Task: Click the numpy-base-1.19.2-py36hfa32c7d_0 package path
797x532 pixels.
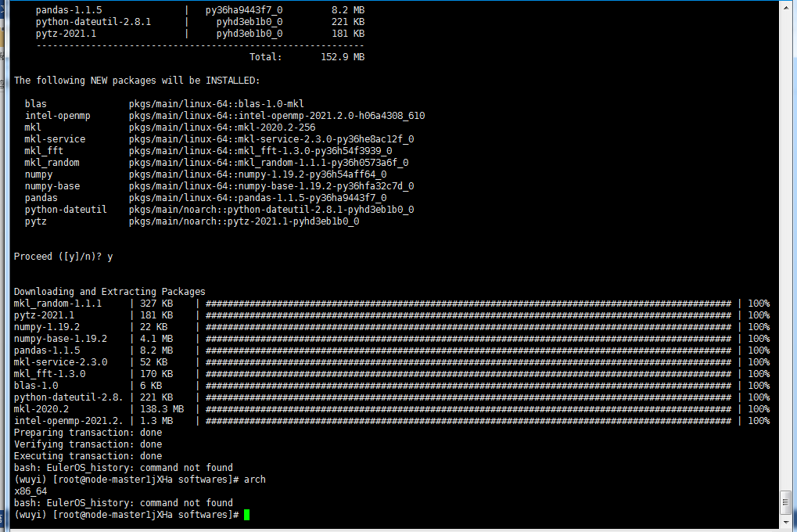Action: click(271, 185)
